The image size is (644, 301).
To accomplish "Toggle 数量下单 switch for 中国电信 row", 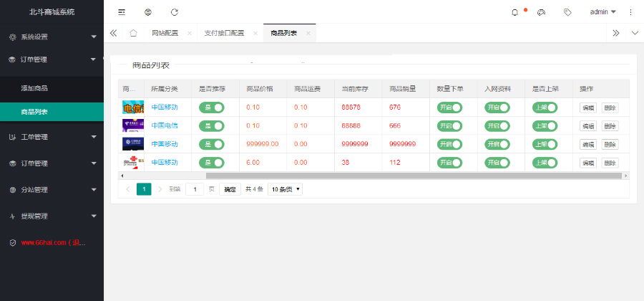I will pos(449,125).
